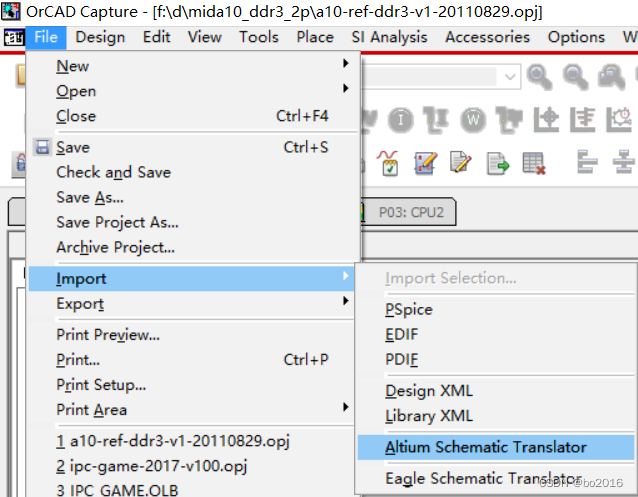Screen dimensions: 638x497
Task: Open the Accessories menu
Action: tap(487, 37)
